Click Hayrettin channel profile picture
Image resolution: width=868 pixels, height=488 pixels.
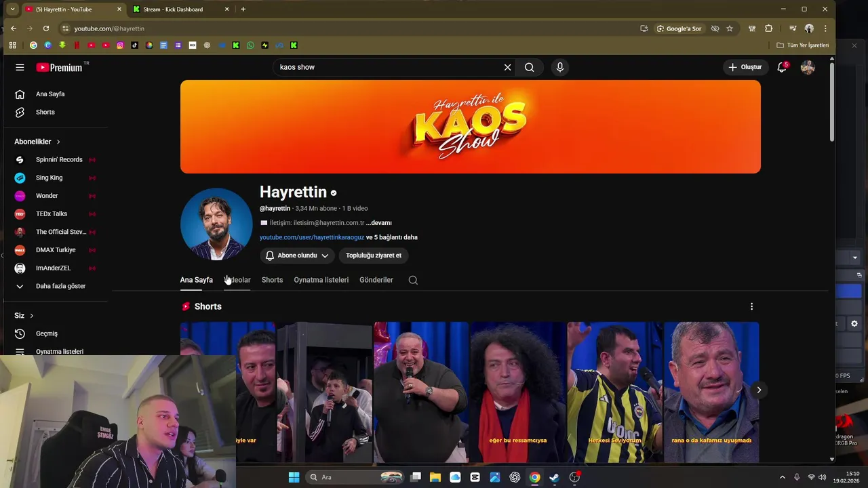pos(216,224)
